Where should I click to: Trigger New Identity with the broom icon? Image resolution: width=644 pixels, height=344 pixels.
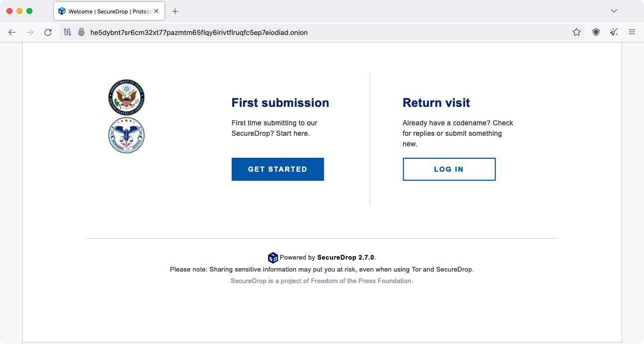[x=614, y=32]
